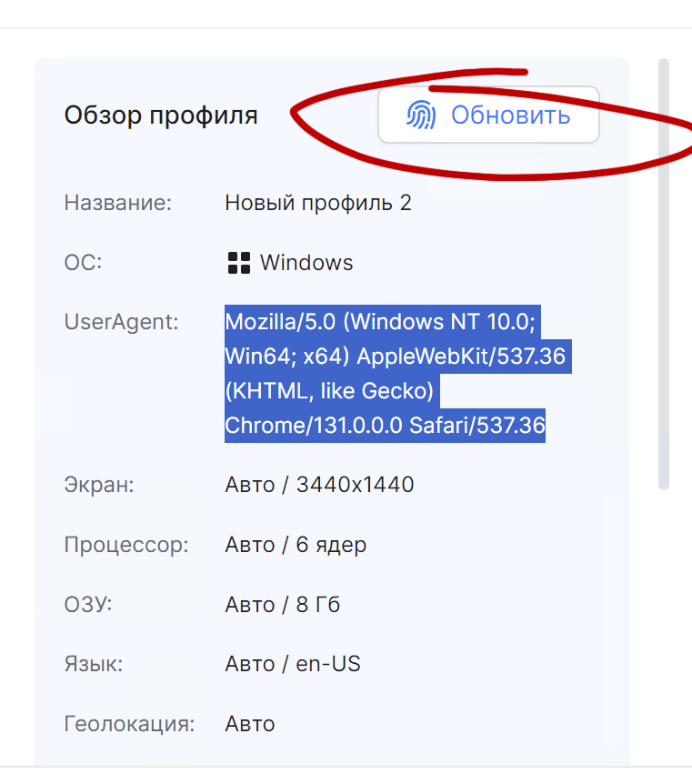The height and width of the screenshot is (784, 692).
Task: Click the Процессор field label
Action: pos(126,546)
